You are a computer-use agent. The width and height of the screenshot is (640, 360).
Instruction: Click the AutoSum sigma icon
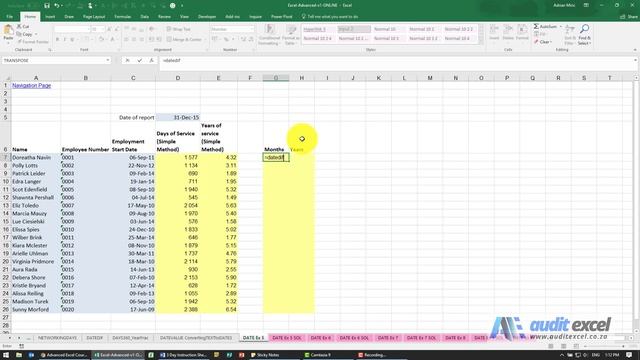(x=536, y=27)
